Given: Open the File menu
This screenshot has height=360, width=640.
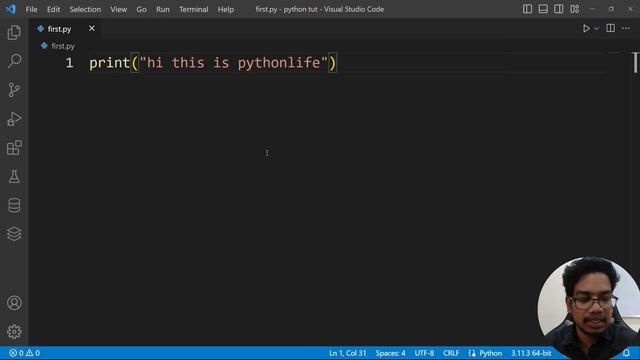Looking at the screenshot, I should click(x=31, y=9).
